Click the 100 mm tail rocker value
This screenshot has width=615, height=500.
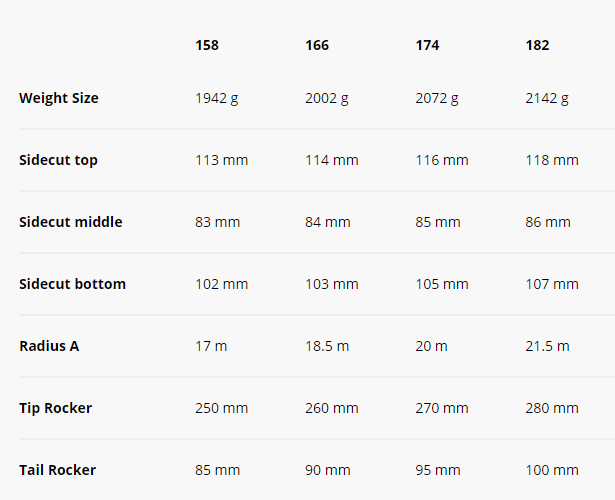(x=552, y=470)
